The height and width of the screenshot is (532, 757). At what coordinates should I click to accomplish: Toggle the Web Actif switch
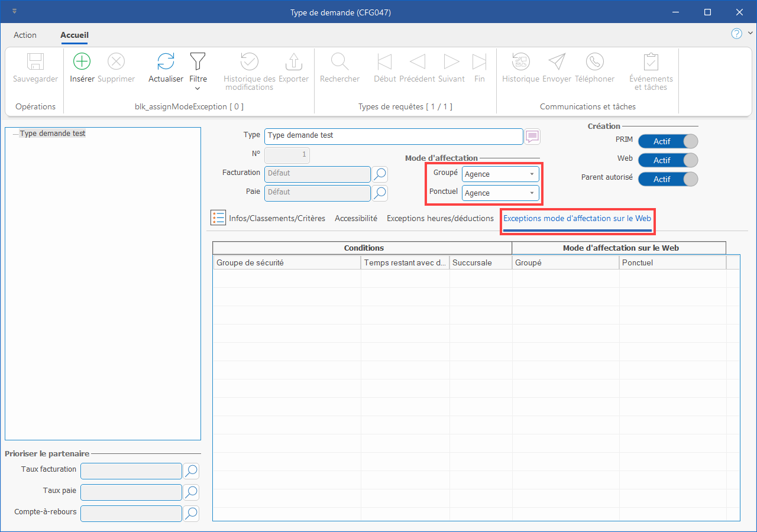(668, 160)
